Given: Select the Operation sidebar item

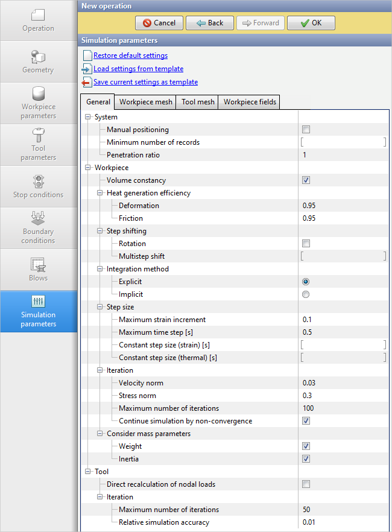Looking at the screenshot, I should [38, 21].
